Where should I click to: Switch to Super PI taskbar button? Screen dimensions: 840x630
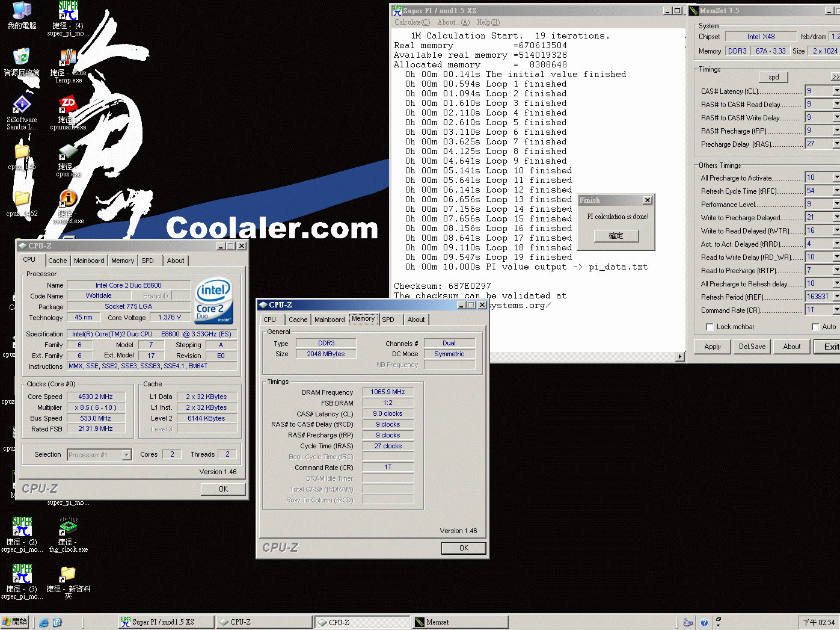(x=165, y=622)
